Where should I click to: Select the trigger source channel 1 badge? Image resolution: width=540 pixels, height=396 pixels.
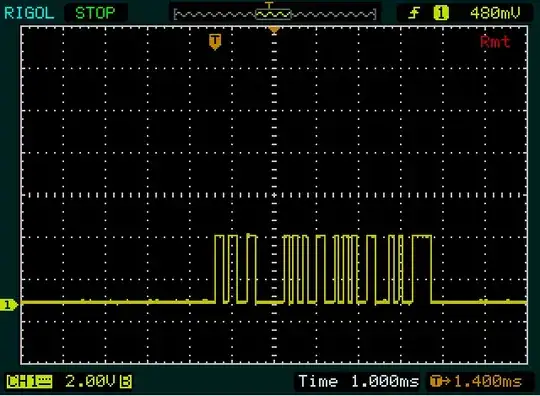[441, 13]
